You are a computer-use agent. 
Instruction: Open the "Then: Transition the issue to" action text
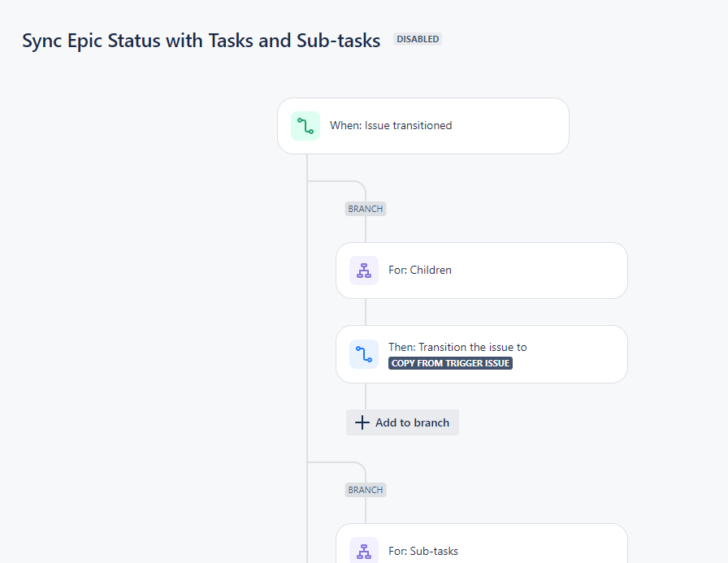(457, 347)
